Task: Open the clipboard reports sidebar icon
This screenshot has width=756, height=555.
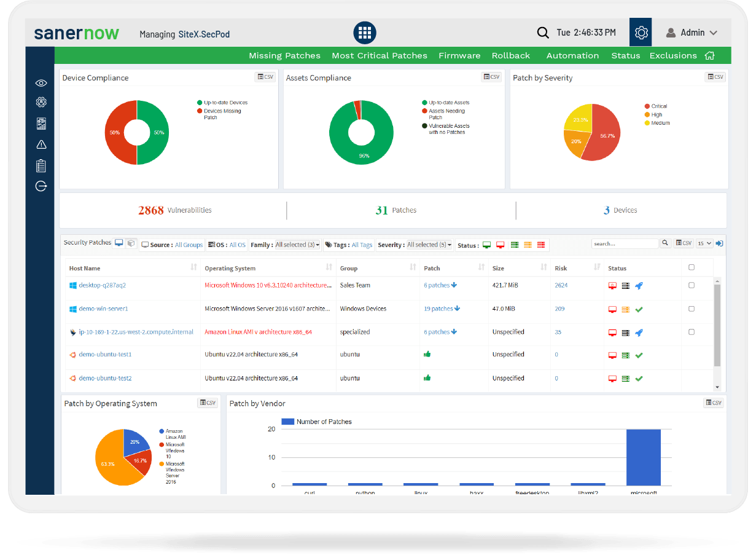Action: point(41,165)
